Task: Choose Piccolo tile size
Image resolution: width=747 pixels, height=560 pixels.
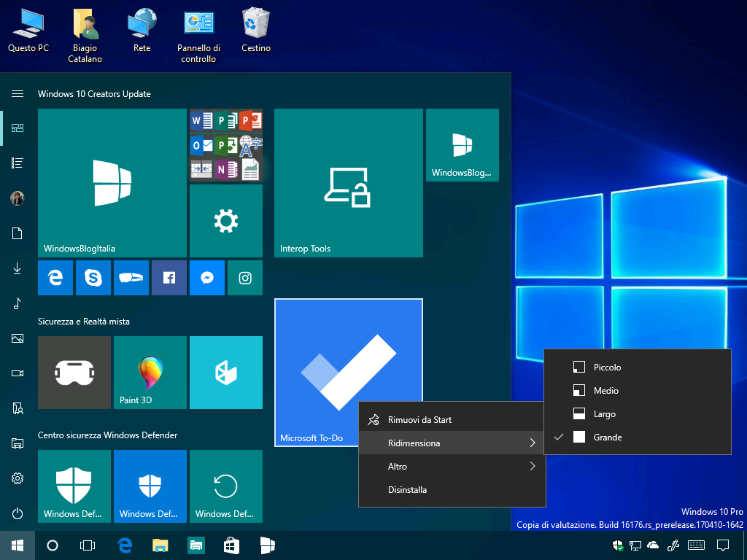Action: click(638, 367)
